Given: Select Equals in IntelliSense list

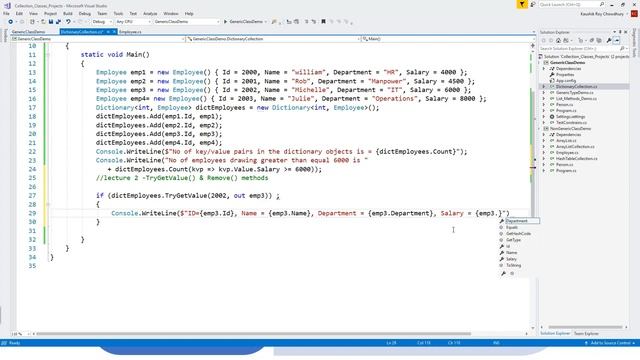Looking at the screenshot, I should pyautogui.click(x=512, y=227).
